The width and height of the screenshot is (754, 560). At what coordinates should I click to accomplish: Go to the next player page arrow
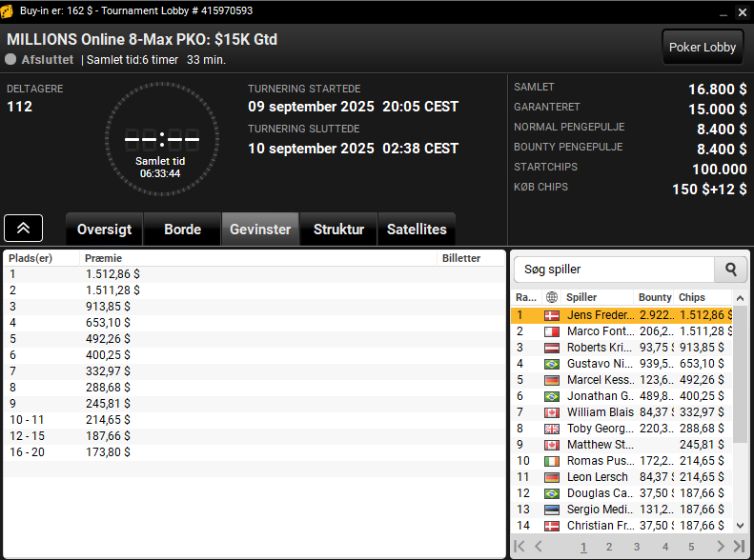(720, 546)
